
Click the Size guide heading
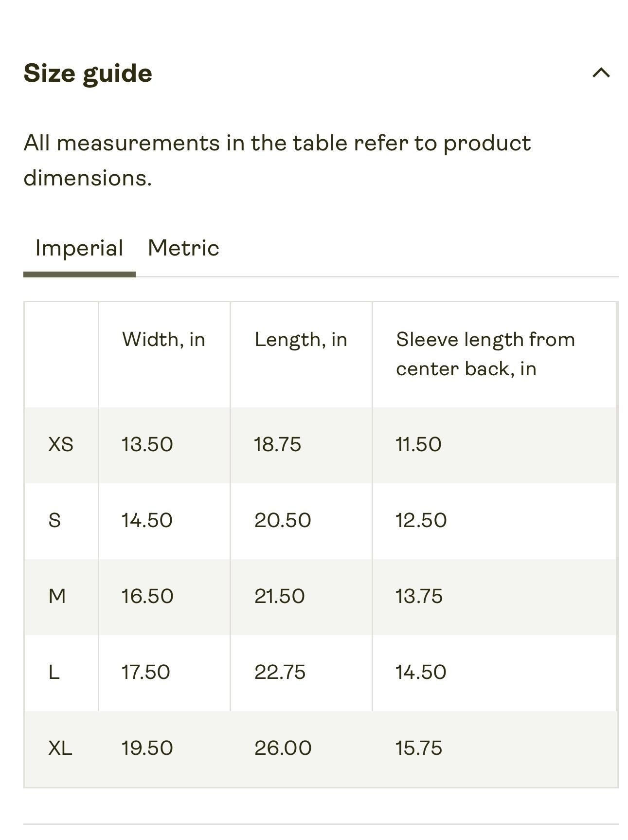point(88,73)
